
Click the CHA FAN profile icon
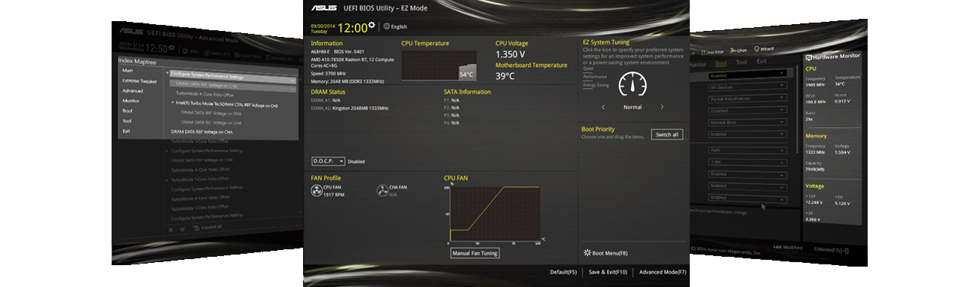pos(382,190)
